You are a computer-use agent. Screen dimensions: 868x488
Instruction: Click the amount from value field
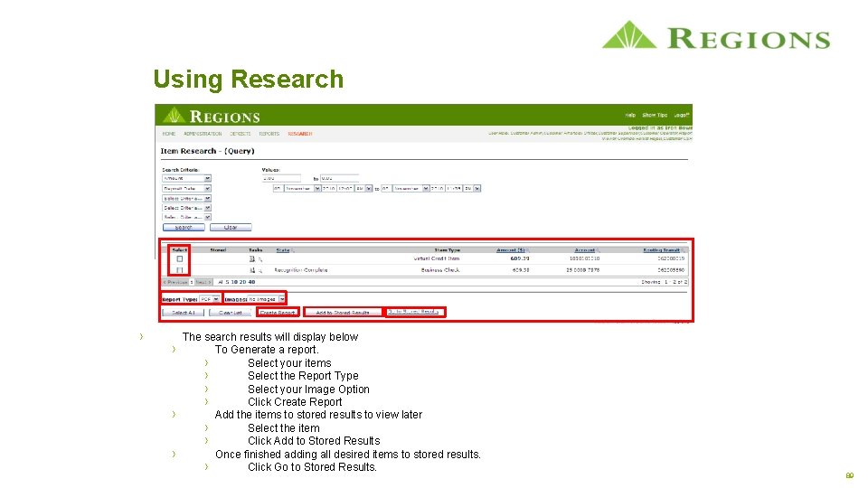point(281,179)
